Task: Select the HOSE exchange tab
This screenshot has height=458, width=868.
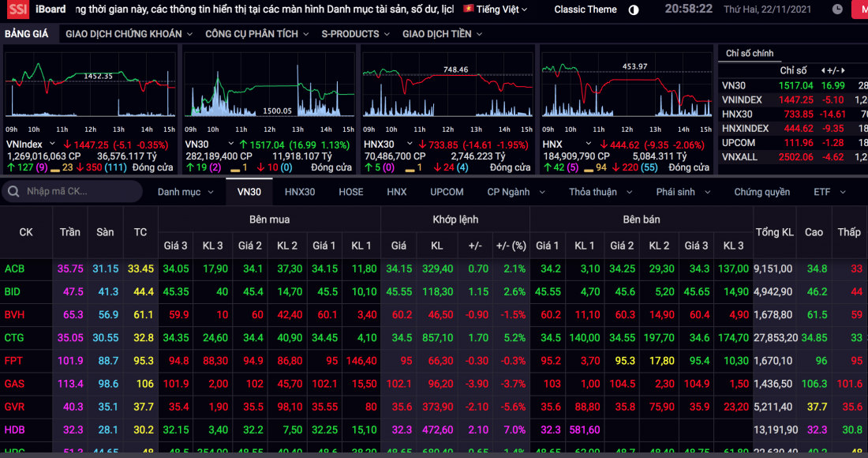Action: click(350, 192)
